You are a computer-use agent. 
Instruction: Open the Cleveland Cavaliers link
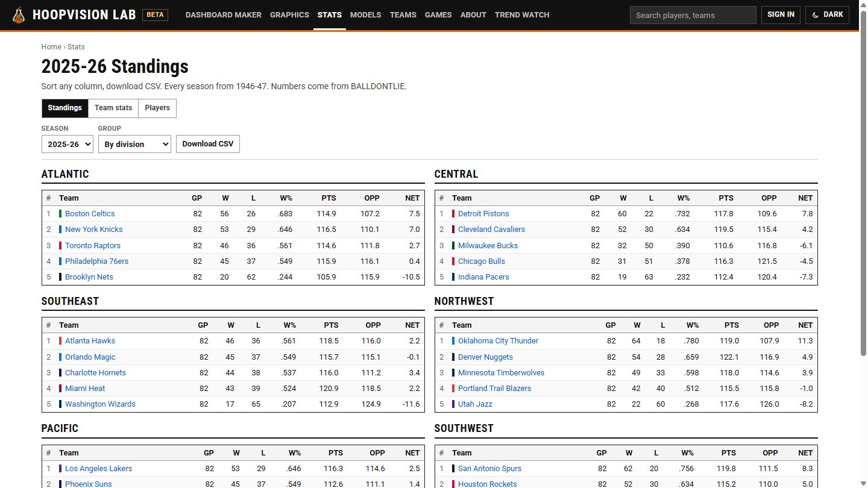[491, 230]
